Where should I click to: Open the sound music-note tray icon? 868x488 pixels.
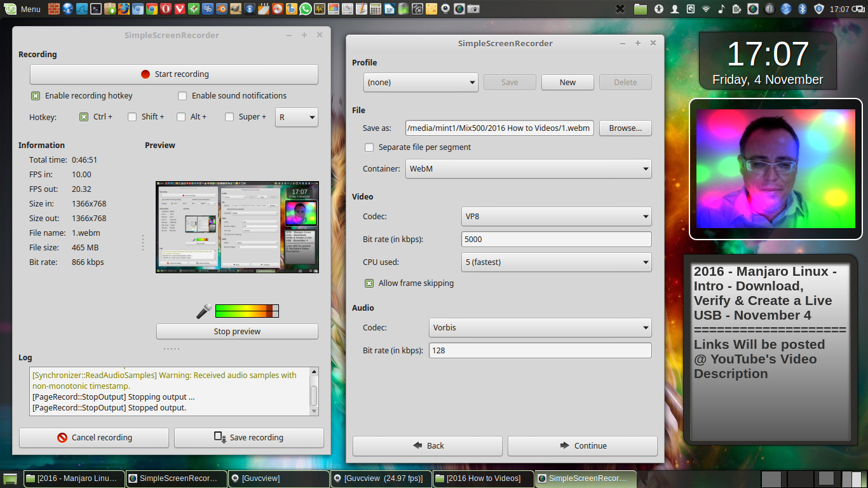[x=721, y=9]
